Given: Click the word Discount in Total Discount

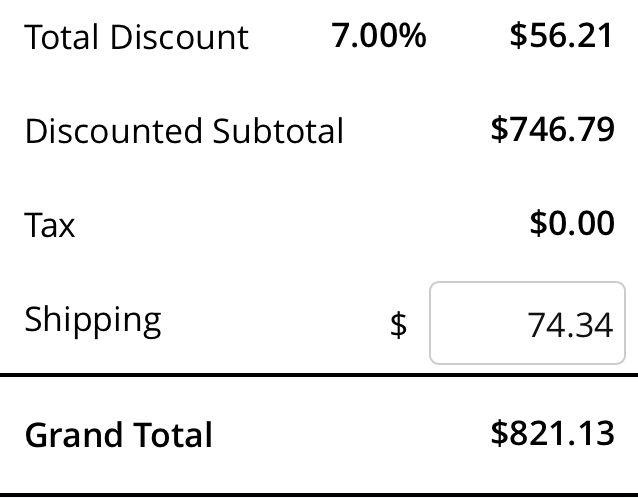Looking at the screenshot, I should tap(179, 37).
